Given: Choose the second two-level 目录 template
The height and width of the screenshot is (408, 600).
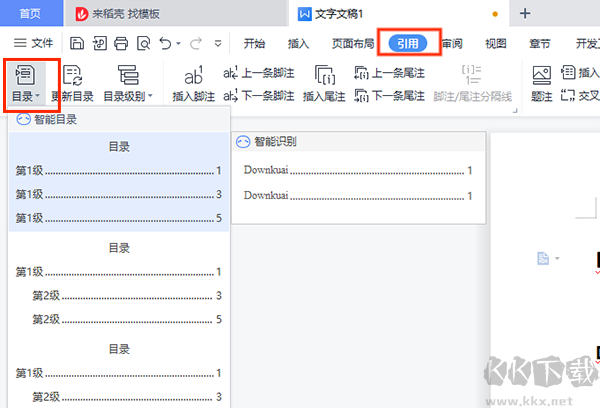Looking at the screenshot, I should tap(119, 283).
